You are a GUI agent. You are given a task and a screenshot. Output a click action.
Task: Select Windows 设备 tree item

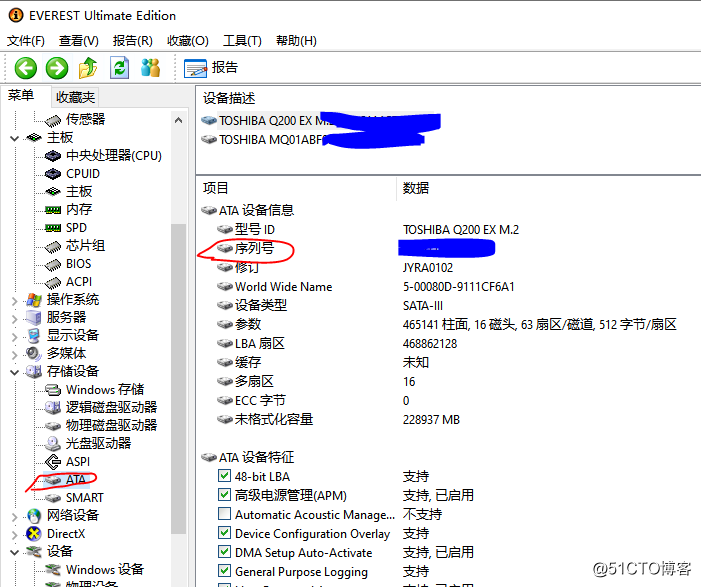[x=105, y=569]
